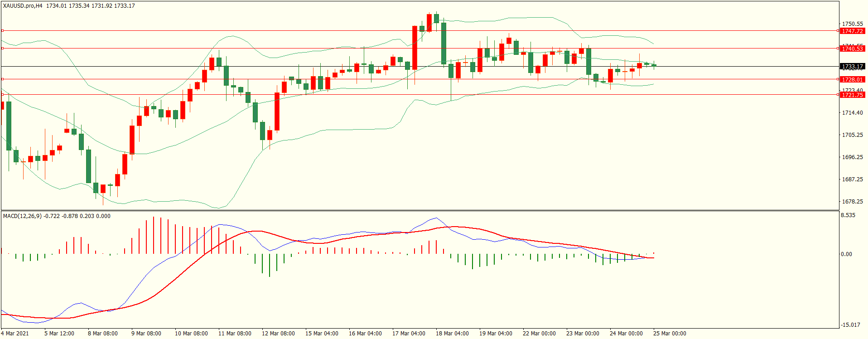The height and width of the screenshot is (339, 868).
Task: Click the 1696.25 price scale value
Action: [852, 157]
